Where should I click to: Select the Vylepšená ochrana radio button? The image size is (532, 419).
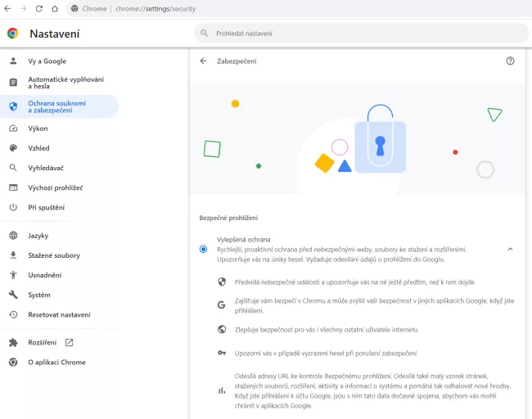pos(203,250)
